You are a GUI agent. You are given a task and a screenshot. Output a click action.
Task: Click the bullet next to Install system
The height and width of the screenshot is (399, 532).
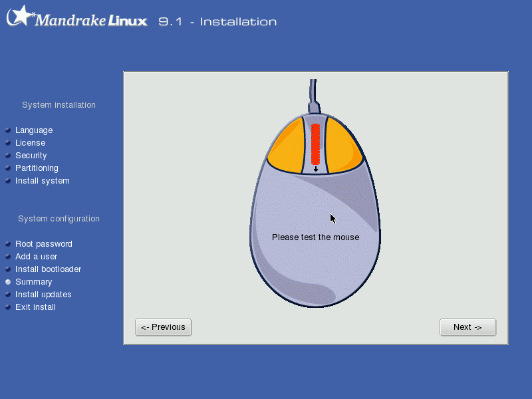(8, 181)
